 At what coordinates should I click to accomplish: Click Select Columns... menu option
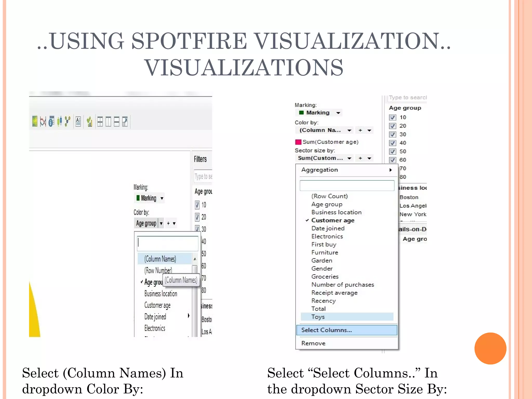coord(347,330)
